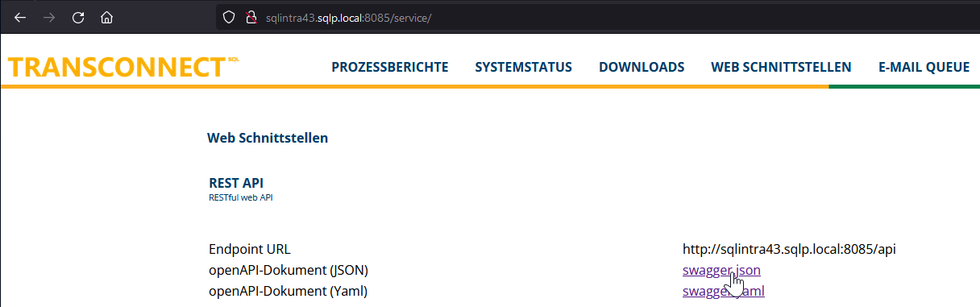
Task: Go back using the browser back arrow
Action: (20, 17)
